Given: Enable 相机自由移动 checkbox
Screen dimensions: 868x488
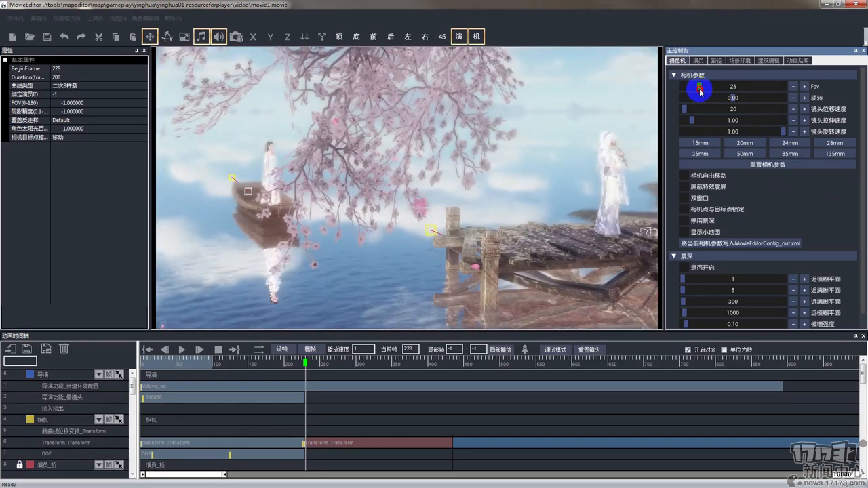Looking at the screenshot, I should [x=684, y=176].
